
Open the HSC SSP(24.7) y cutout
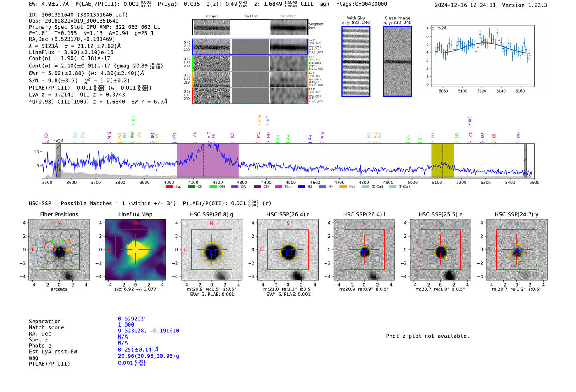point(517,250)
